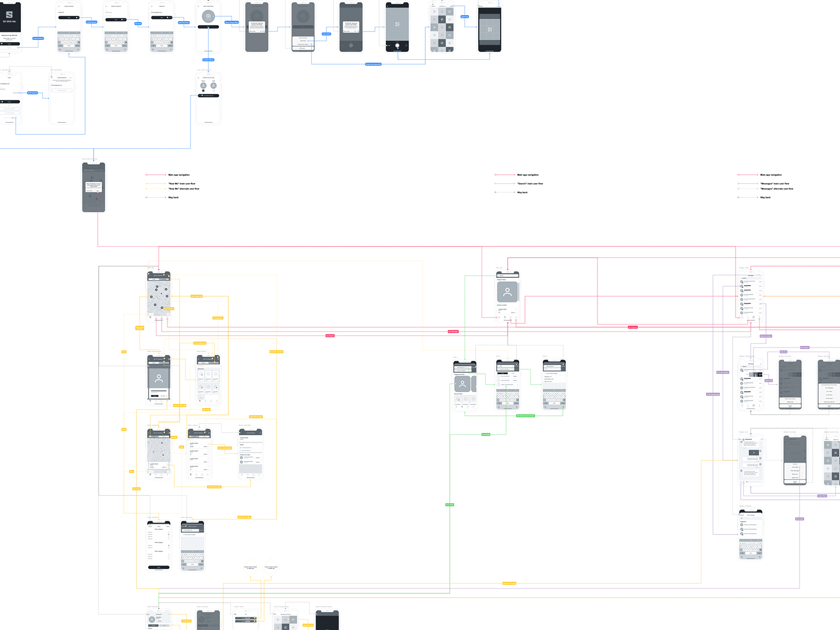Select the white shutter button on camera screen
Screen dimensions: 840x630
[397, 46]
